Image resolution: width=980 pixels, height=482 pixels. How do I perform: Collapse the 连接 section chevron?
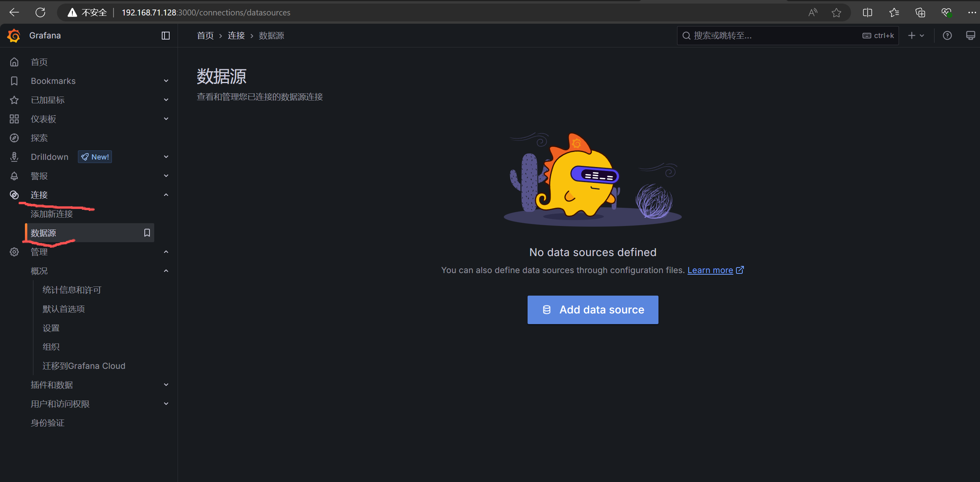166,195
